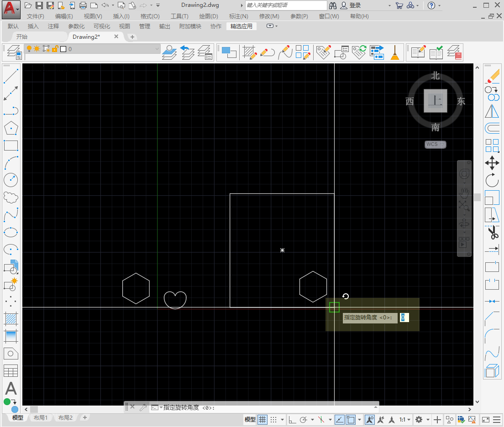This screenshot has height=427, width=504.
Task: Select the Ellipse tool
Action: coord(10,232)
